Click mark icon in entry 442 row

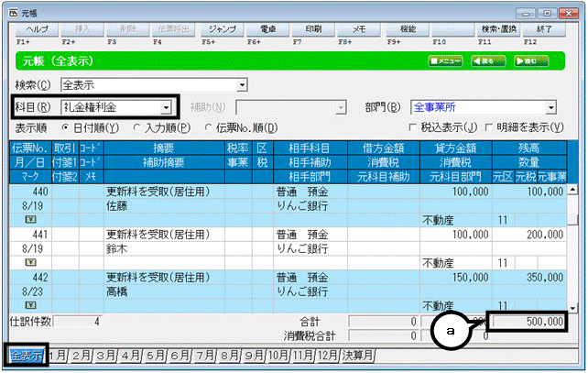[x=30, y=305]
